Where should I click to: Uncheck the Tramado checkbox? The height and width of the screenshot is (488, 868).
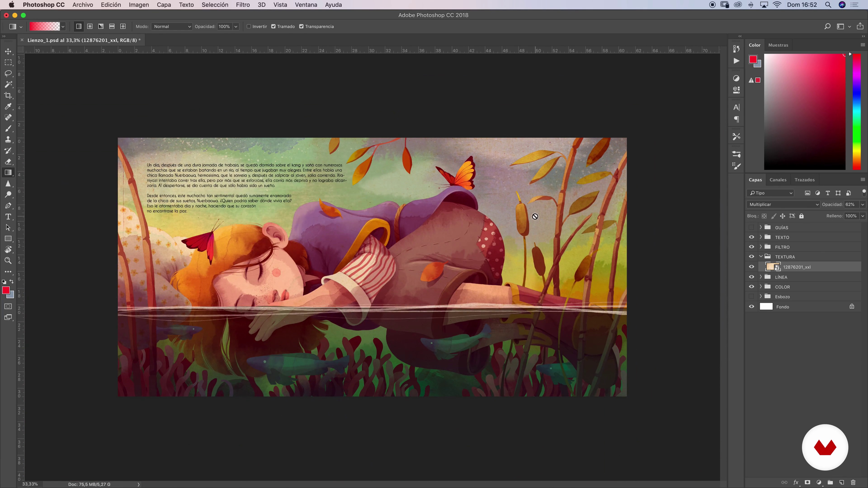274,26
